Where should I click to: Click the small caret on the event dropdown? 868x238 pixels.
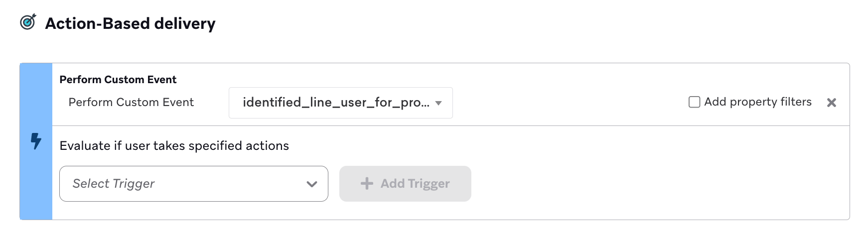coord(438,103)
